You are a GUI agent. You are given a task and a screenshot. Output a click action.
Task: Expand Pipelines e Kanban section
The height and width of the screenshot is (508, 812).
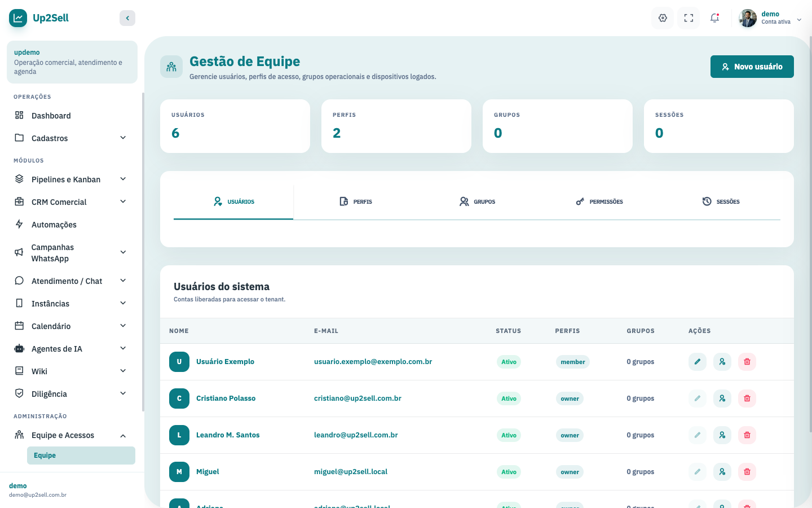(x=72, y=179)
